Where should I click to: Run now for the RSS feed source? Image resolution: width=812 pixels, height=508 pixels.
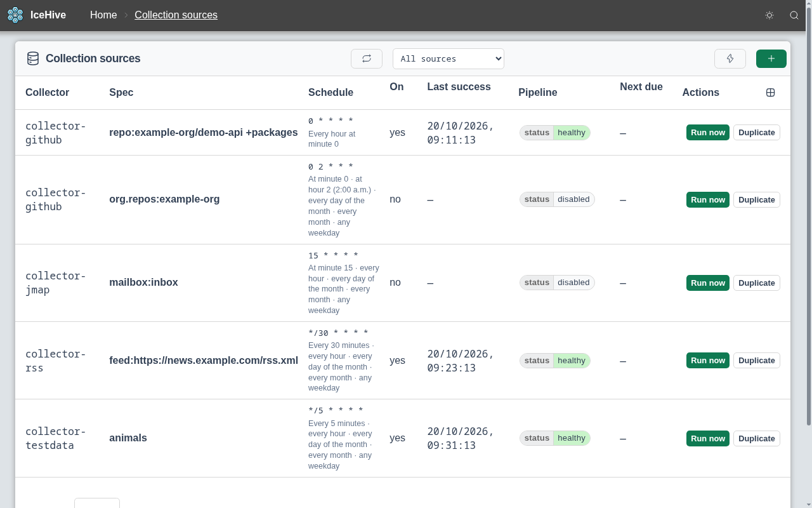coord(708,360)
